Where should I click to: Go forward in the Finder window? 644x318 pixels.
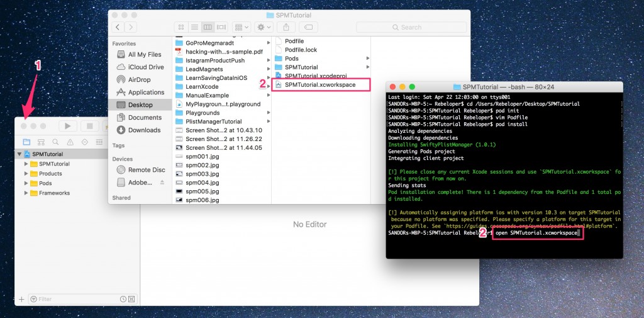pyautogui.click(x=131, y=27)
